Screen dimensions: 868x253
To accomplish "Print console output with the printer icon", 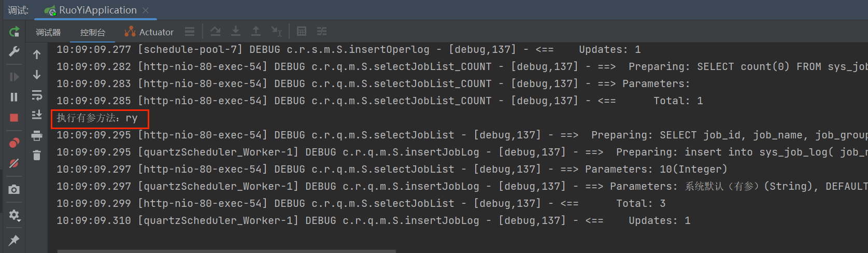I will (37, 136).
